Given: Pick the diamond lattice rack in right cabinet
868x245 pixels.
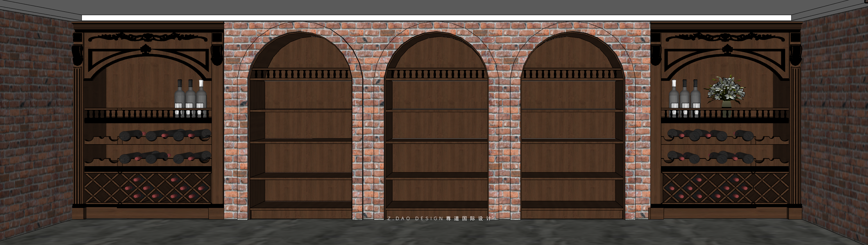Looking at the screenshot, I should click(725, 188).
